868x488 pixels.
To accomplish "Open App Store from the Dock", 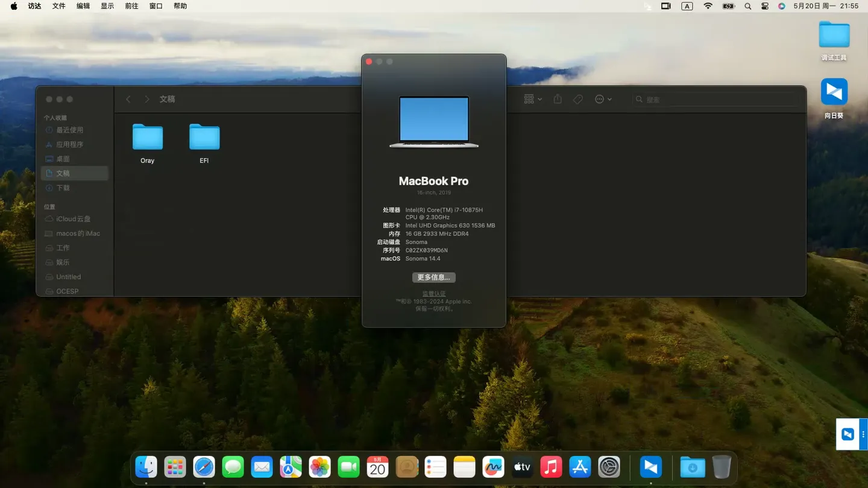I will [580, 467].
